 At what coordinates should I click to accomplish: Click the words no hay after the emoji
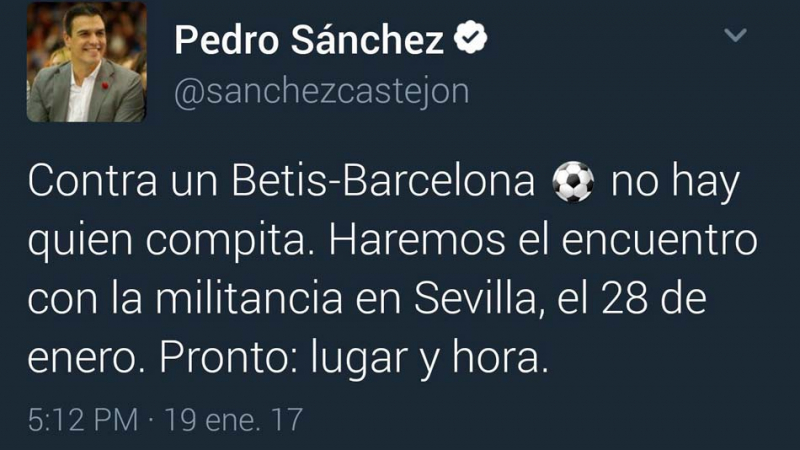676,183
